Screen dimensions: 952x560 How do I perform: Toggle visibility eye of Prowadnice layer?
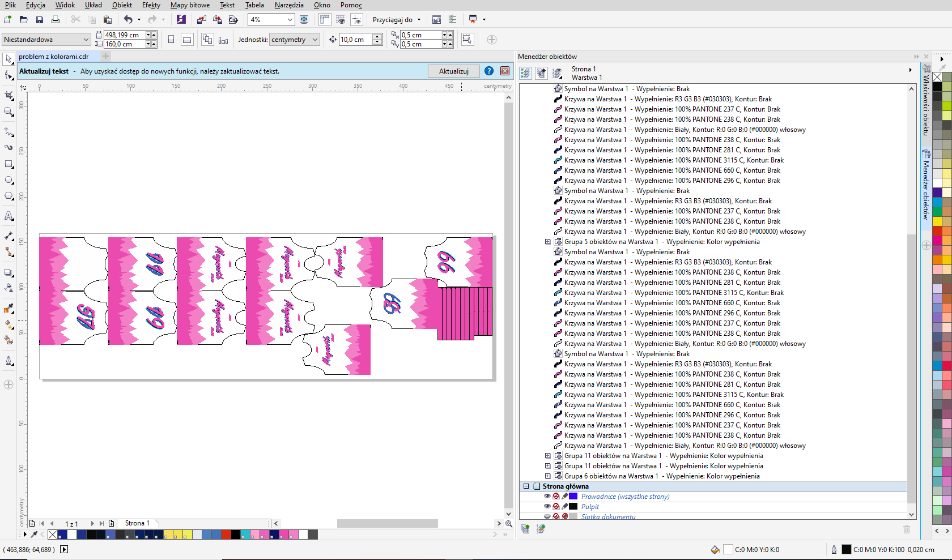pyautogui.click(x=547, y=497)
